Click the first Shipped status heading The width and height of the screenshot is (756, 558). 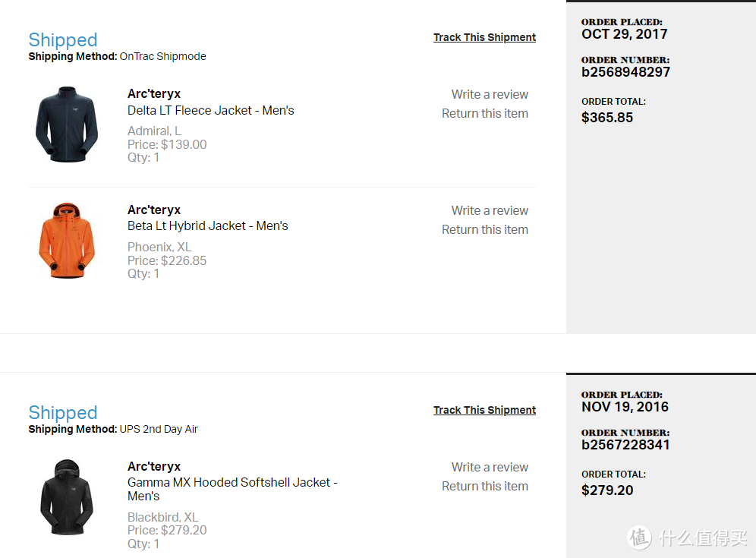[63, 40]
